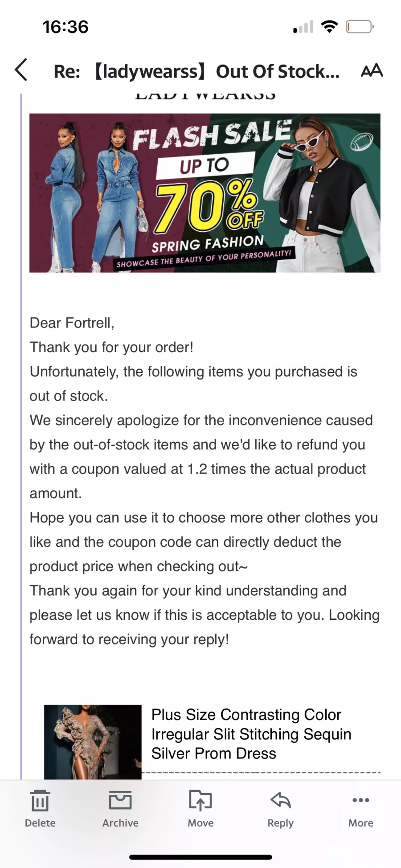Screen dimensions: 401x868
Task: Tap the Wi-Fi status icon
Action: pos(330,27)
